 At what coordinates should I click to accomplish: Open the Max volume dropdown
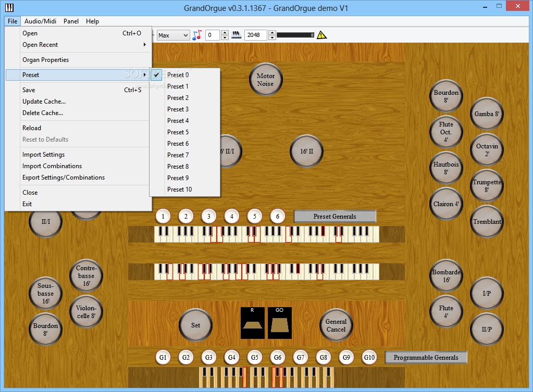(172, 35)
